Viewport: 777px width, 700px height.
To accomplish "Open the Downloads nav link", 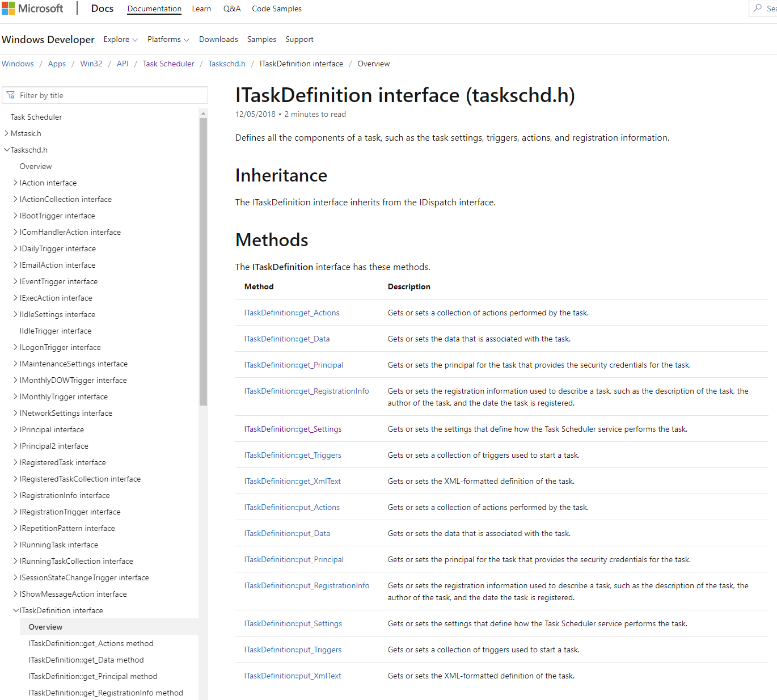I will [x=218, y=39].
